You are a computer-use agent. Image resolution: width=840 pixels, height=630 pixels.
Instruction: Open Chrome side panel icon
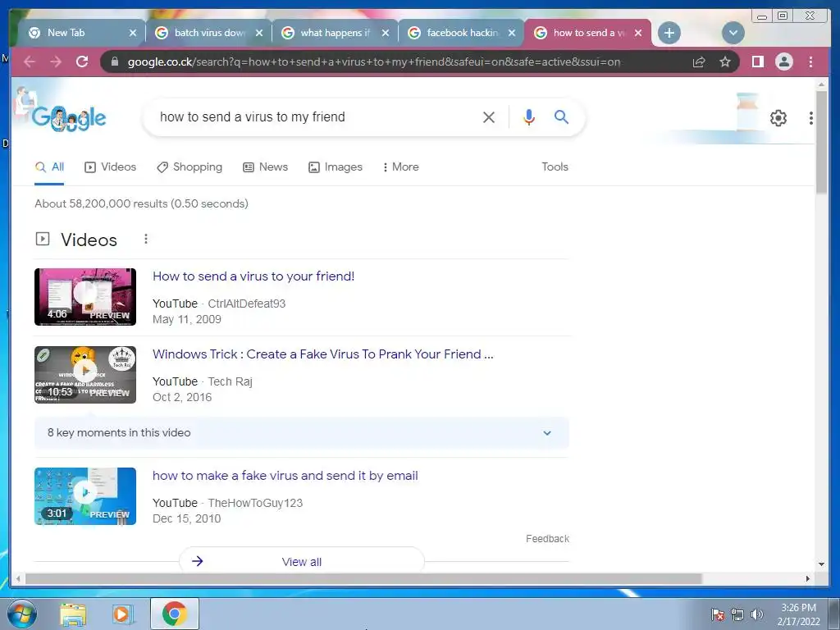tap(757, 62)
